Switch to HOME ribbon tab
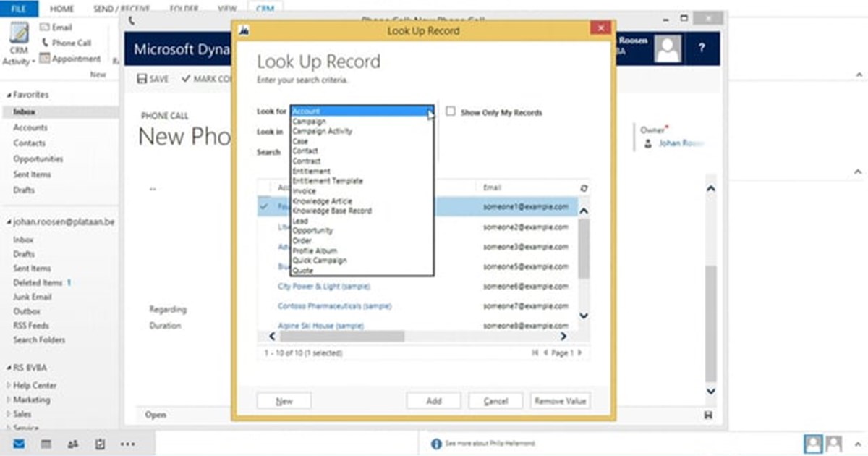The width and height of the screenshot is (868, 456). pos(61,9)
